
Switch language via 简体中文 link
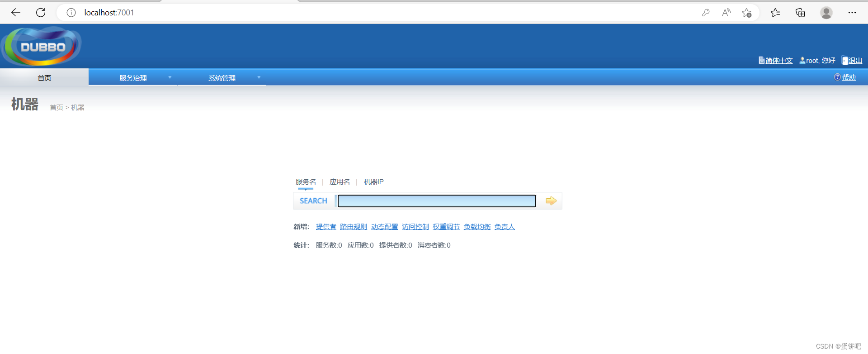779,61
